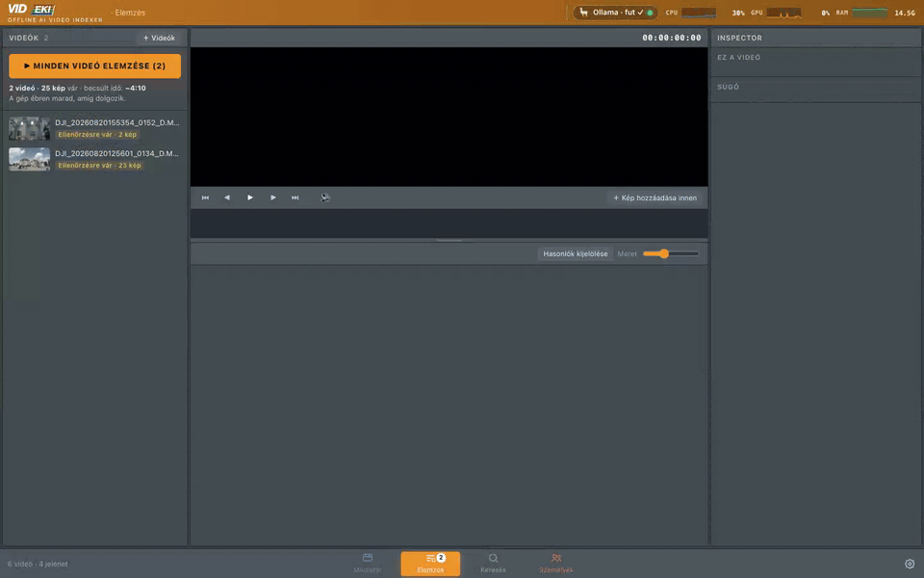Click the '2 videó · 25 kép vár' summary text
Image resolution: width=924 pixels, height=578 pixels.
[x=43, y=88]
